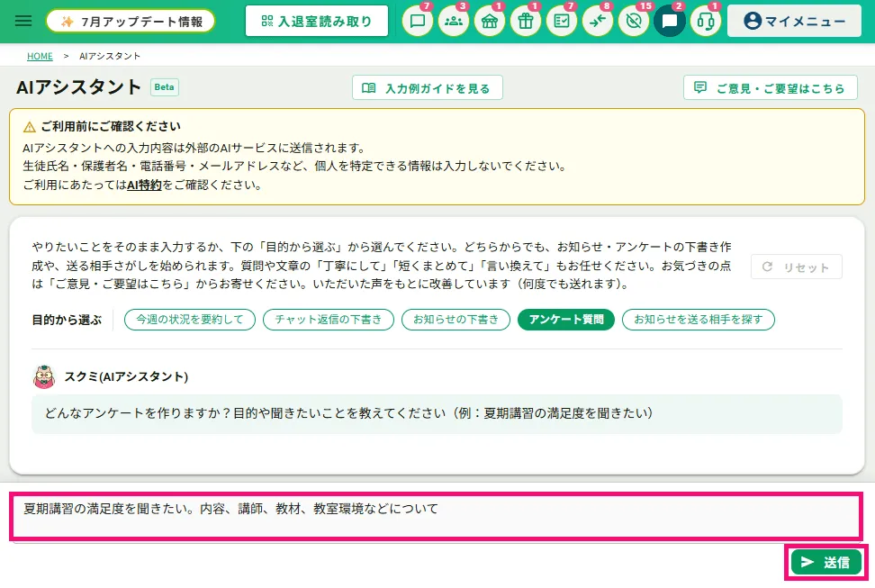875x588 pixels.
Task: Open the checklist icon with badge 7
Action: coord(562,22)
